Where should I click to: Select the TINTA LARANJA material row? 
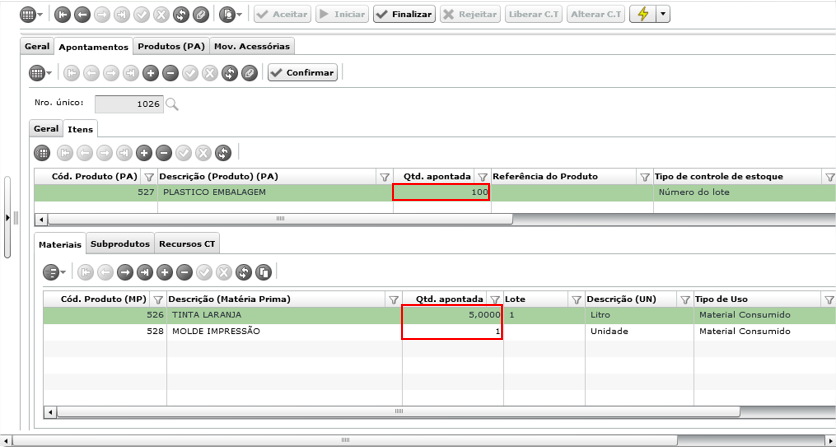(x=439, y=315)
